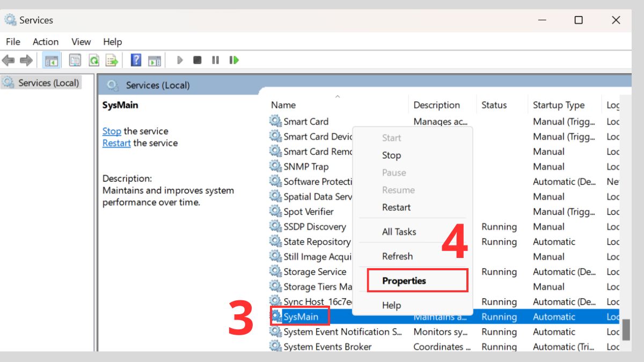This screenshot has width=644, height=362.
Task: Click the gear icon beside Spot Verifier
Action: click(276, 211)
